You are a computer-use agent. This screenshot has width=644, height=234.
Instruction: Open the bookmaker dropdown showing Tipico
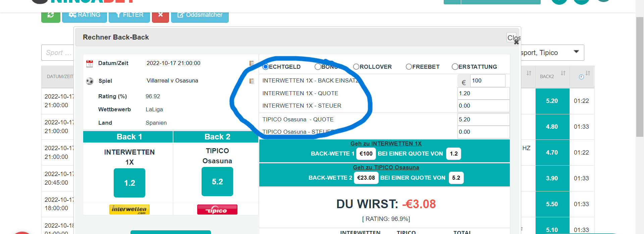click(x=552, y=53)
